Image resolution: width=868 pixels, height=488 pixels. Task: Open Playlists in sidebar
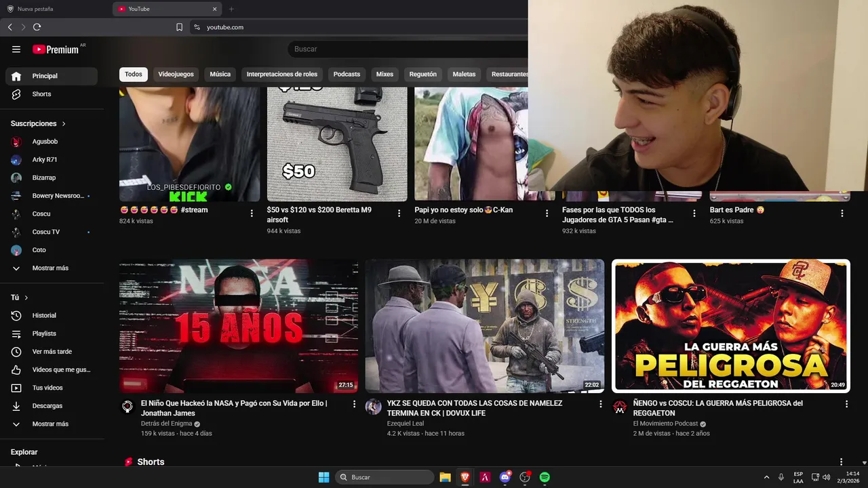(x=52, y=333)
